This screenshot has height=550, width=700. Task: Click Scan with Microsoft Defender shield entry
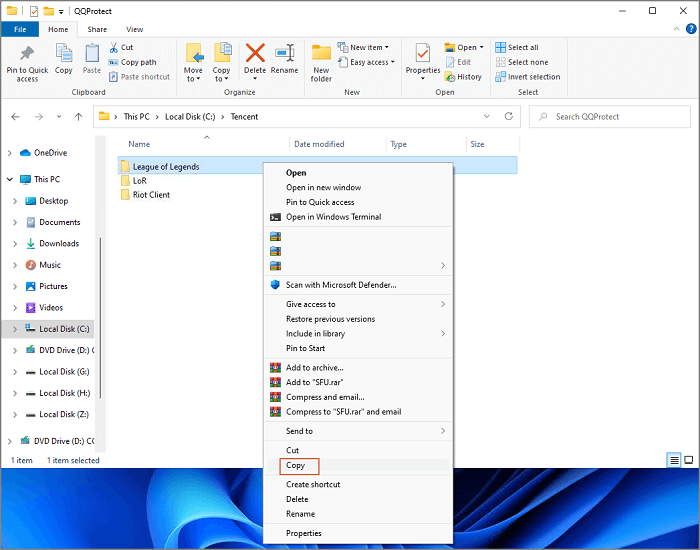[340, 285]
